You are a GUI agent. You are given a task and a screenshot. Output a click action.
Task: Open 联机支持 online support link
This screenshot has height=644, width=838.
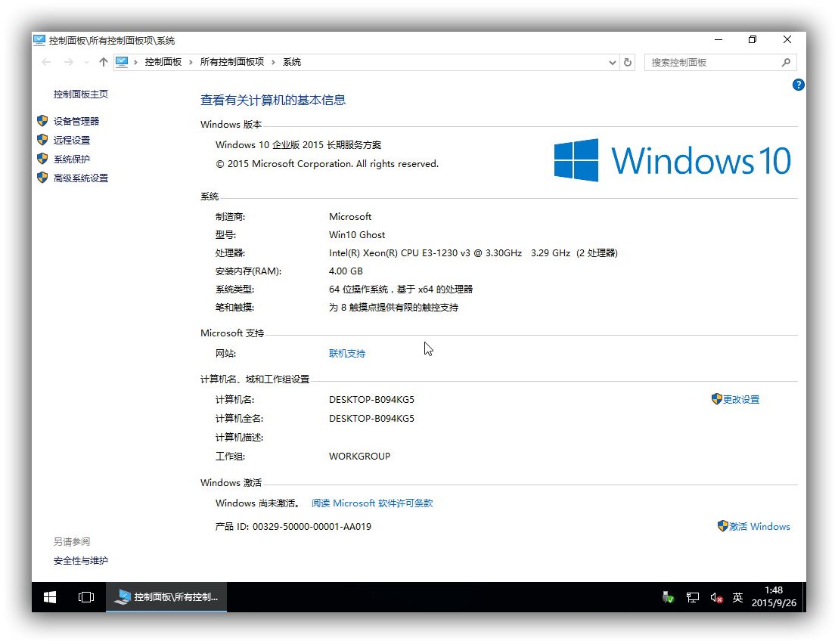pos(347,354)
